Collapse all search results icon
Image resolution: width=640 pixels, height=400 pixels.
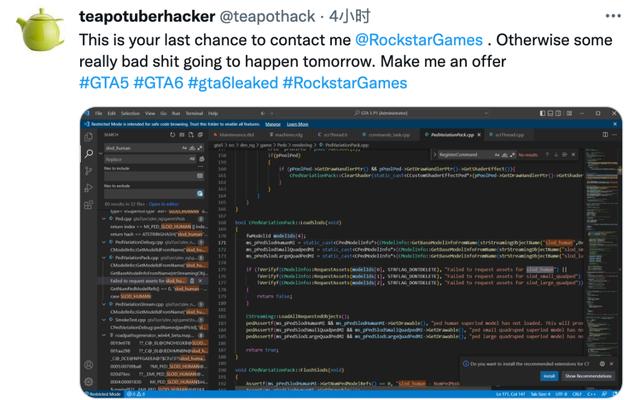pyautogui.click(x=200, y=134)
